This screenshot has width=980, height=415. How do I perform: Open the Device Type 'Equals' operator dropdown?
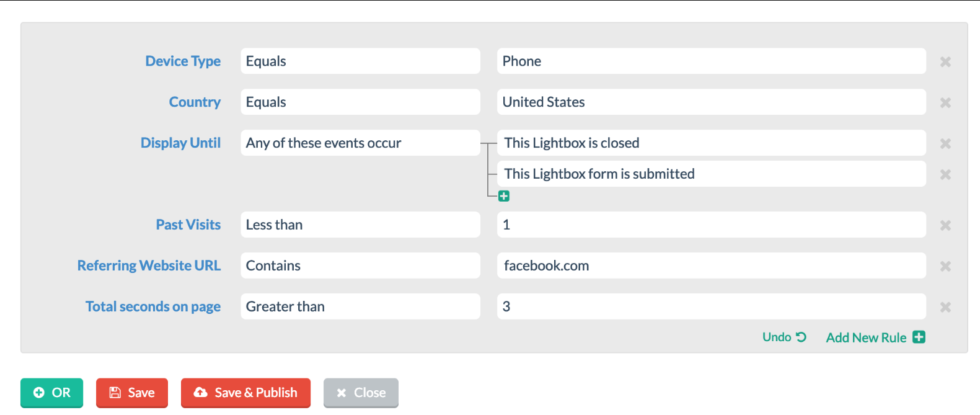tap(360, 61)
